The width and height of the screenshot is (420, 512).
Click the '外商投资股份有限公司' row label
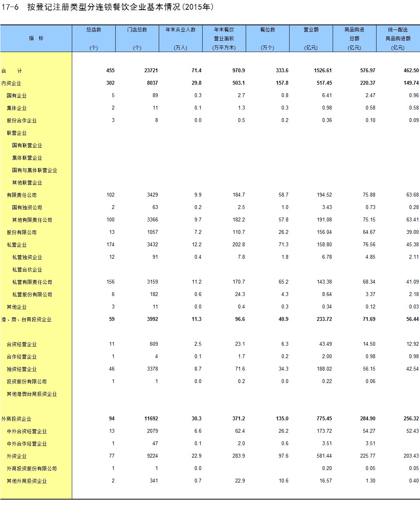pyautogui.click(x=32, y=468)
